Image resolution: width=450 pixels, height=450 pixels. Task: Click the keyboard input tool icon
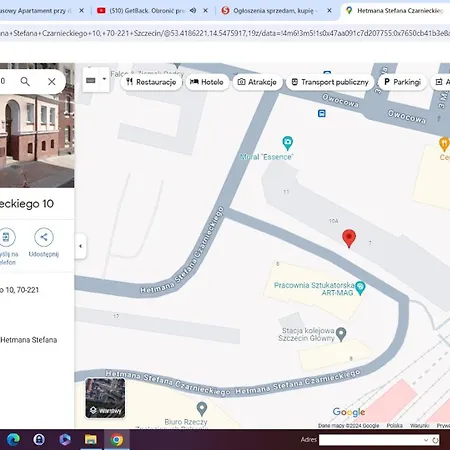91,80
